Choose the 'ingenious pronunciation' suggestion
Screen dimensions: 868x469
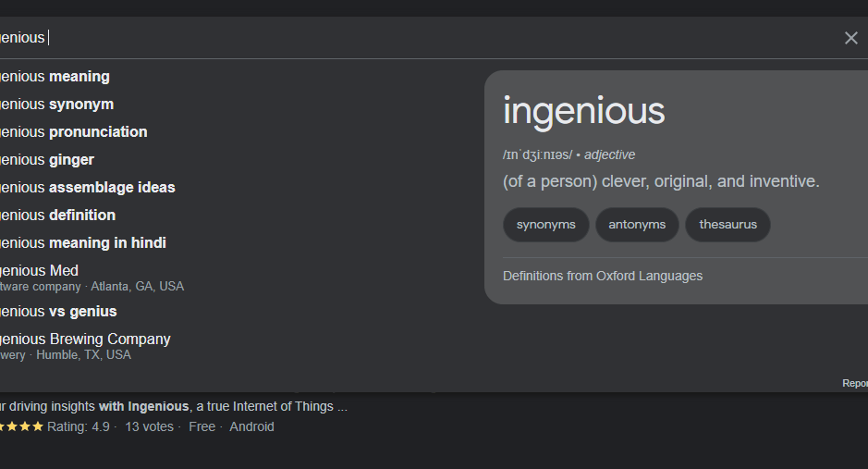pos(74,132)
